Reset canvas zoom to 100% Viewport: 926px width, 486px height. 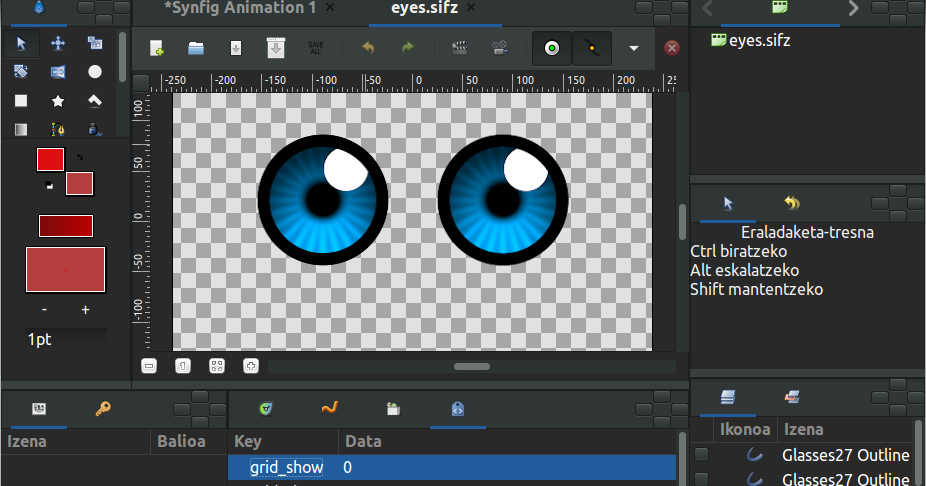183,366
